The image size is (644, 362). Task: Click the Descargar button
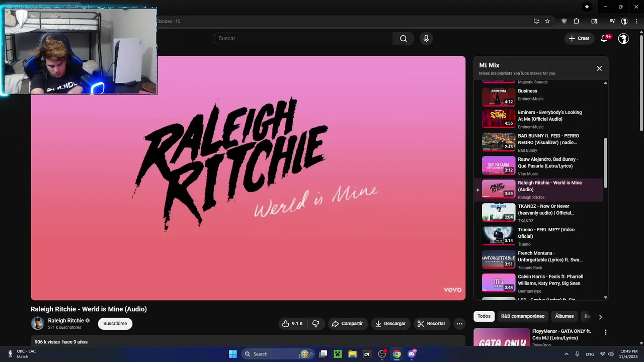tap(390, 324)
